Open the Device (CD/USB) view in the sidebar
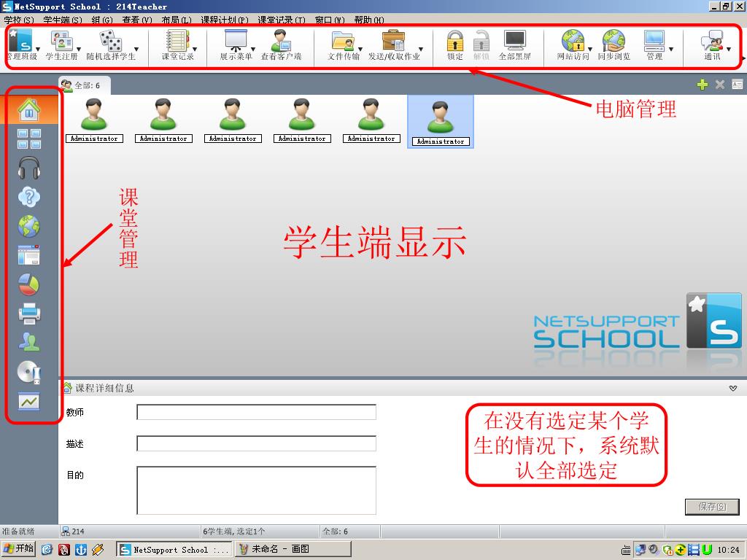 29,372
